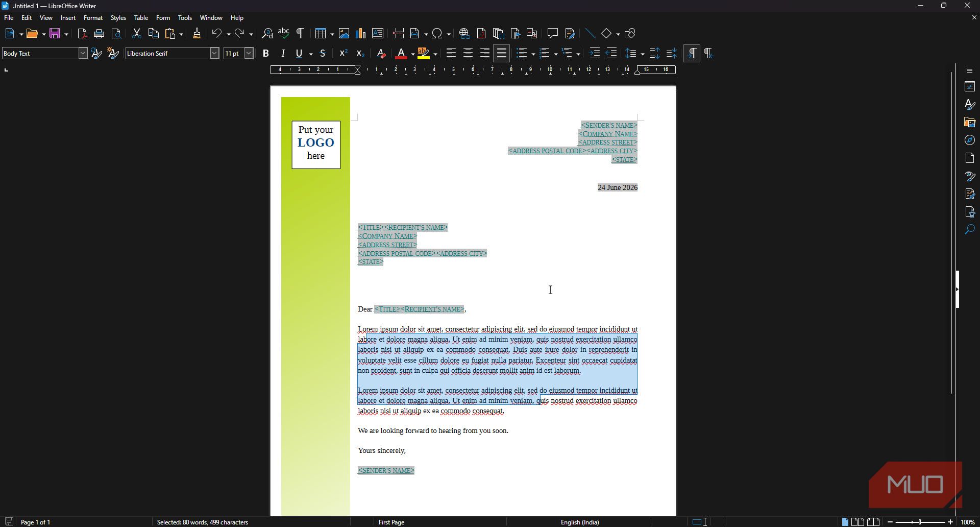Insert a line shape

pyautogui.click(x=590, y=34)
